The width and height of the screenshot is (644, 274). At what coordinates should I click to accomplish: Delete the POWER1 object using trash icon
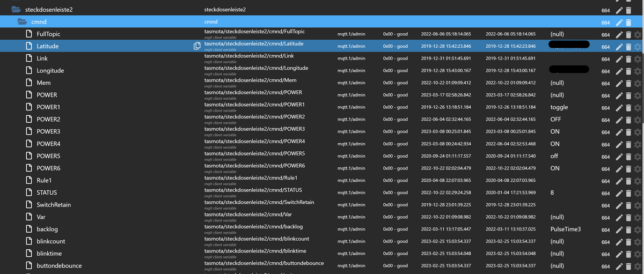point(628,108)
